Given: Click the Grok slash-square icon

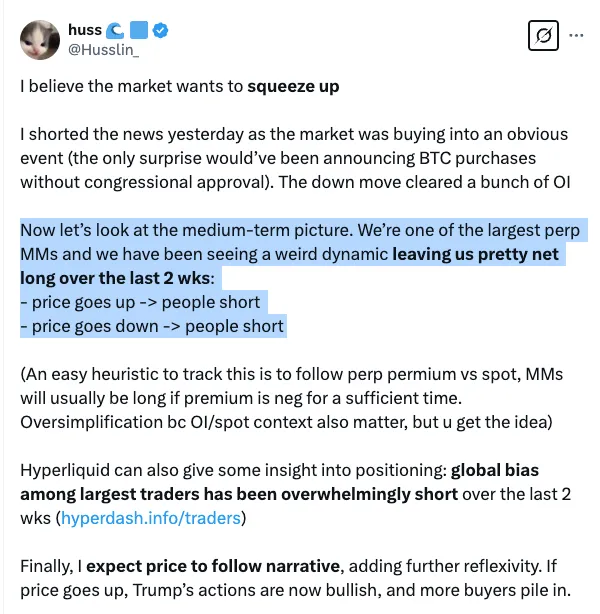Looking at the screenshot, I should (542, 37).
